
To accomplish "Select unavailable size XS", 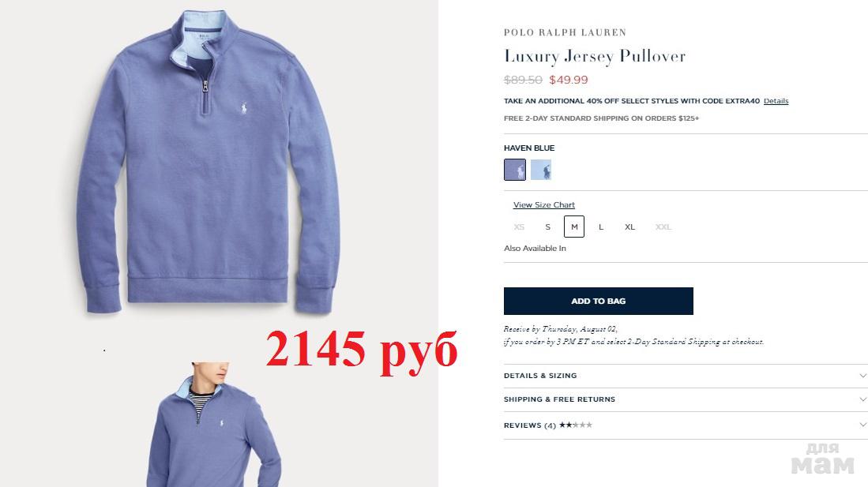I will (x=519, y=227).
